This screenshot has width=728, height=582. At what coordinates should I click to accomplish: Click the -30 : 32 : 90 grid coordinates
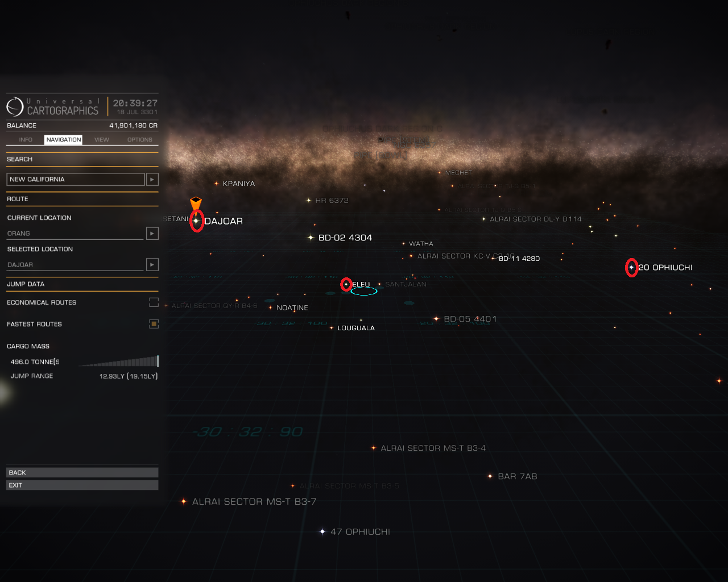(248, 432)
